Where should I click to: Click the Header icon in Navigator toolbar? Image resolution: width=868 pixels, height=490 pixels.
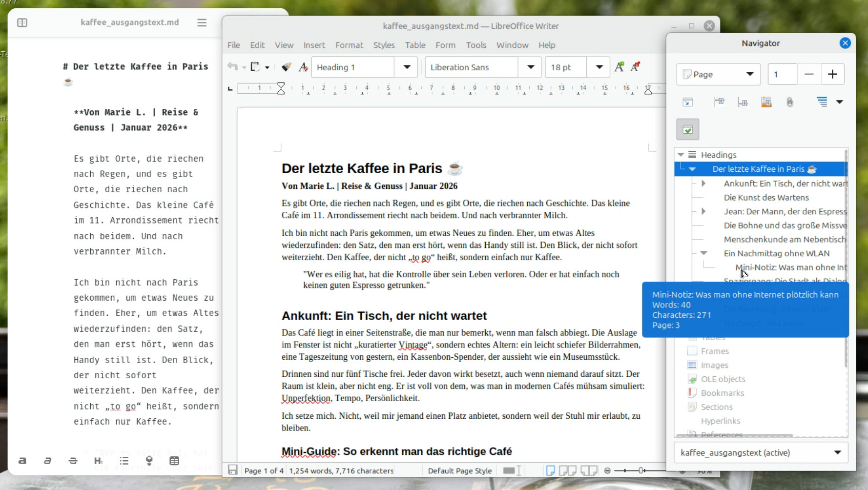point(719,102)
